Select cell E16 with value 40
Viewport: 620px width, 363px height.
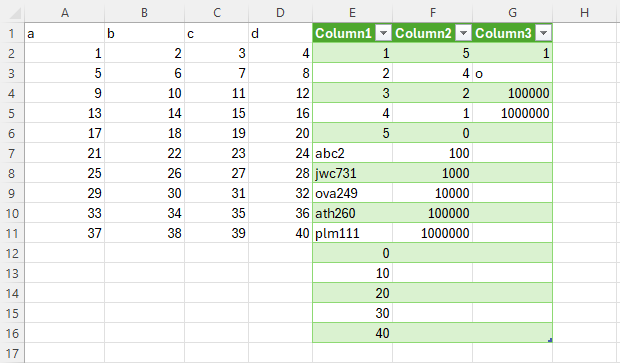pyautogui.click(x=352, y=333)
